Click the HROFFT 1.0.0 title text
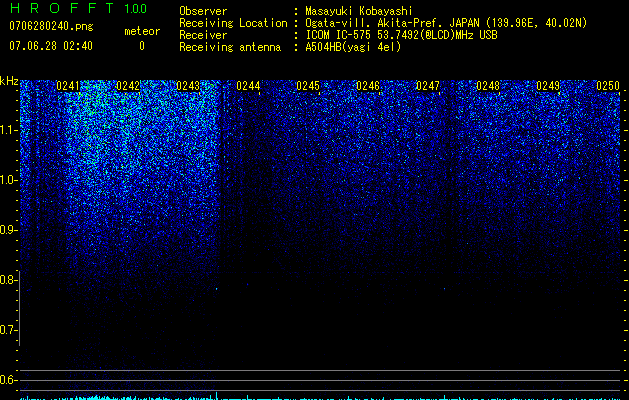 pos(78,8)
